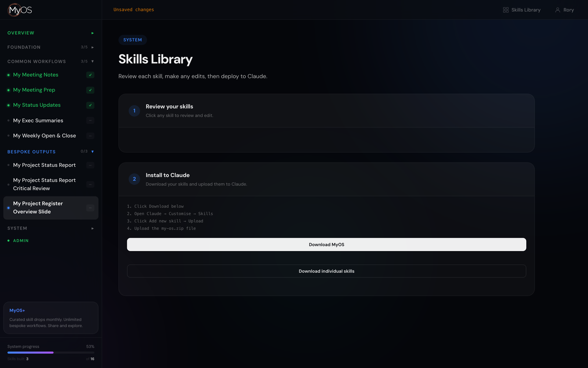The width and height of the screenshot is (588, 368).
Task: Toggle My Status Updates checkmark
Action: coord(90,105)
